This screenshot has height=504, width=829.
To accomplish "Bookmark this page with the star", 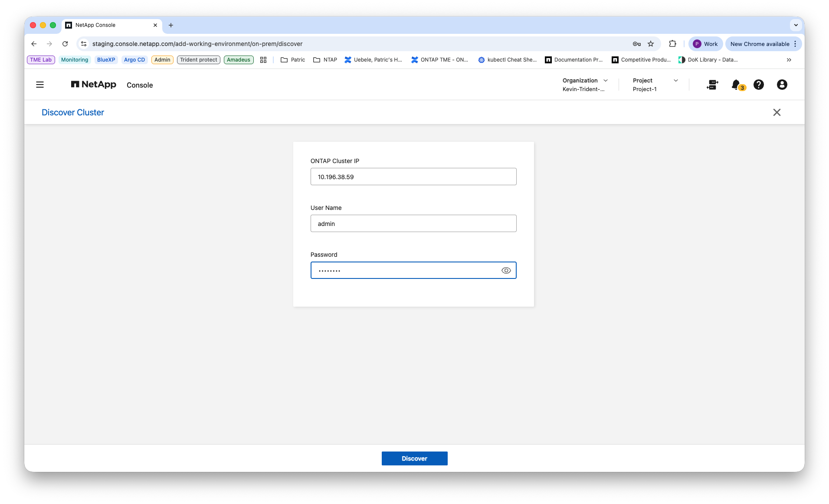I will pos(651,44).
